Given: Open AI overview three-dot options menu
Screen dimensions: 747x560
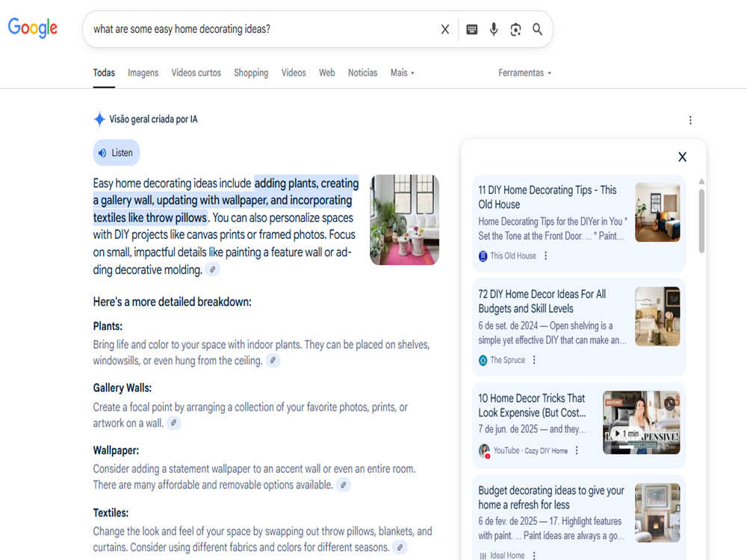Looking at the screenshot, I should tap(690, 120).
